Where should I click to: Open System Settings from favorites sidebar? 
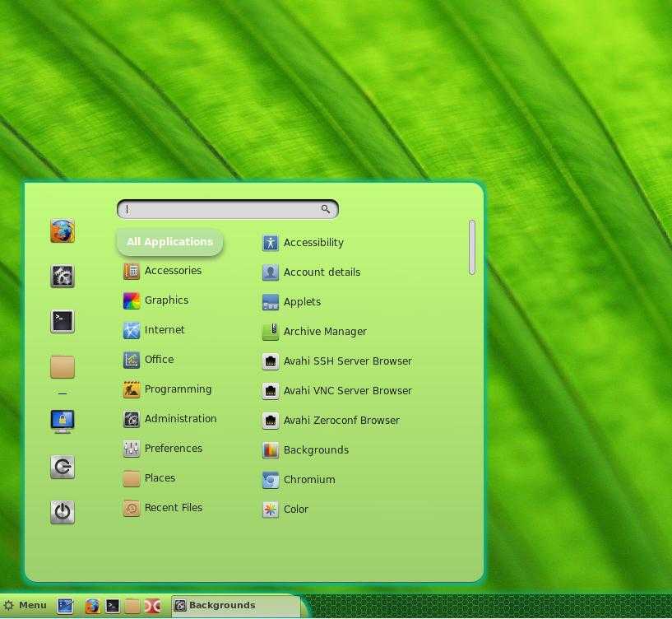click(x=63, y=276)
